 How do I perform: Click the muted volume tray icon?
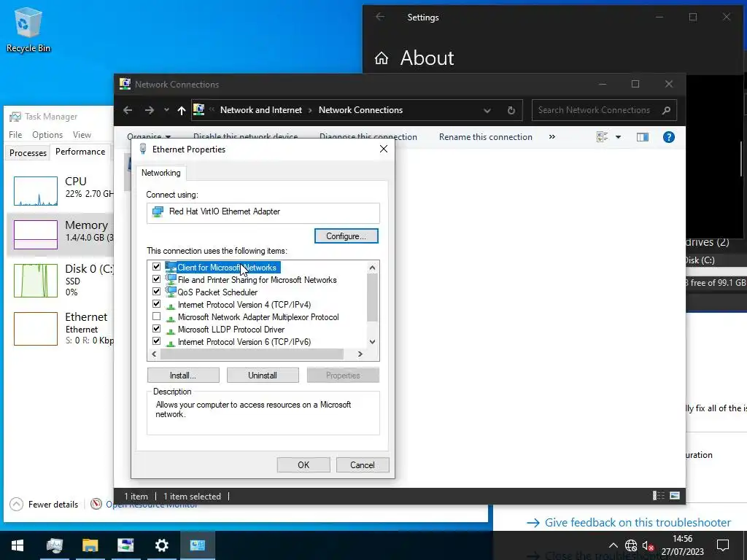click(648, 545)
